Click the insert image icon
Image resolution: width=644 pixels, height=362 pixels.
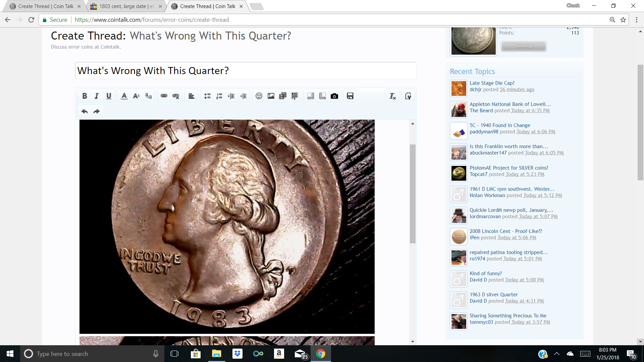pos(271,96)
